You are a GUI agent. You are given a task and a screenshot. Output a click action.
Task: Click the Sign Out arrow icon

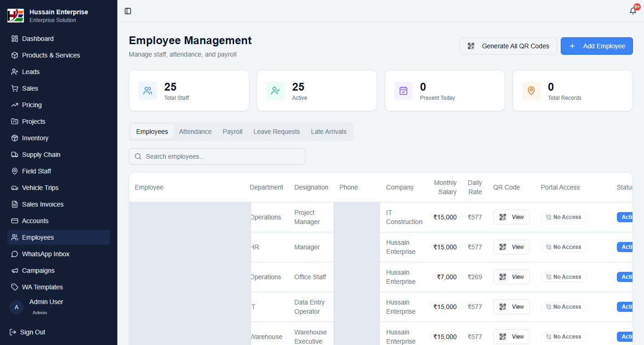coord(13,332)
